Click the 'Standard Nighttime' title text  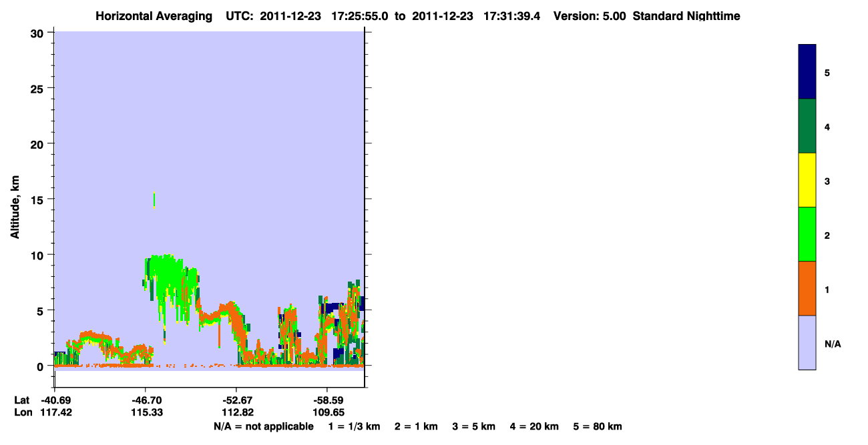click(x=686, y=16)
